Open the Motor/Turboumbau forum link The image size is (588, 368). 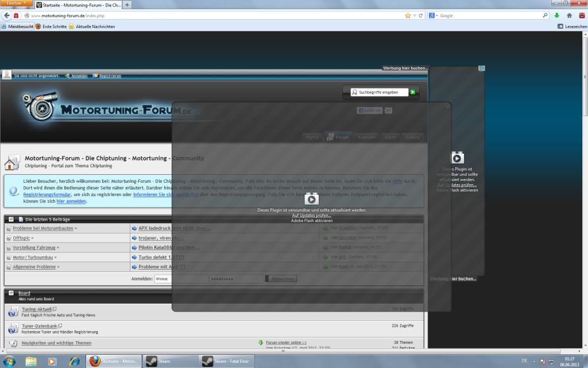33,257
